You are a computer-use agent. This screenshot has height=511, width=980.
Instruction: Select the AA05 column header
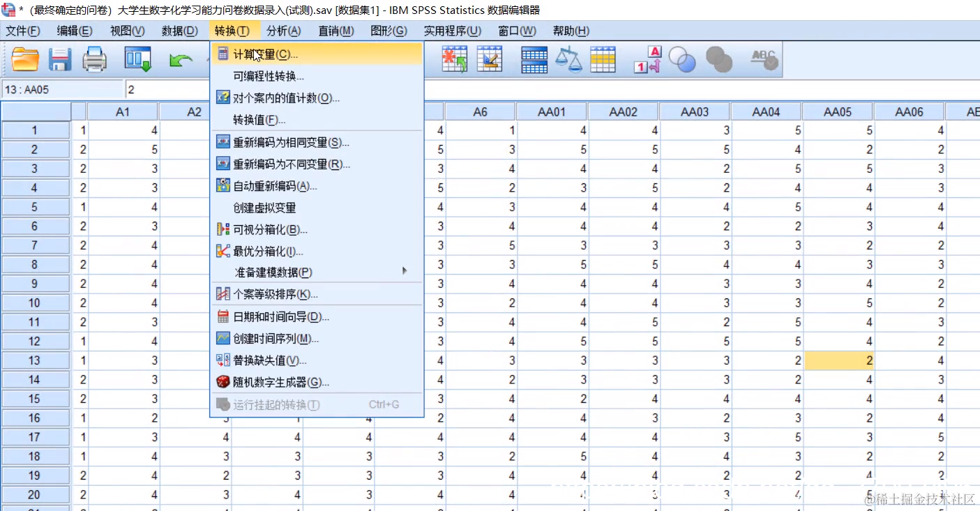pos(837,110)
